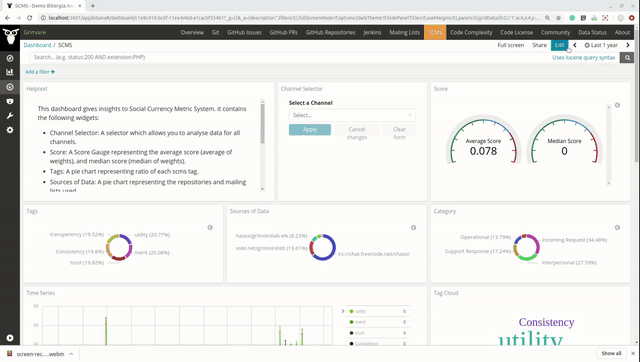640x362 pixels.
Task: Toggle legend on Sources of Data panel
Action: pyautogui.click(x=413, y=227)
